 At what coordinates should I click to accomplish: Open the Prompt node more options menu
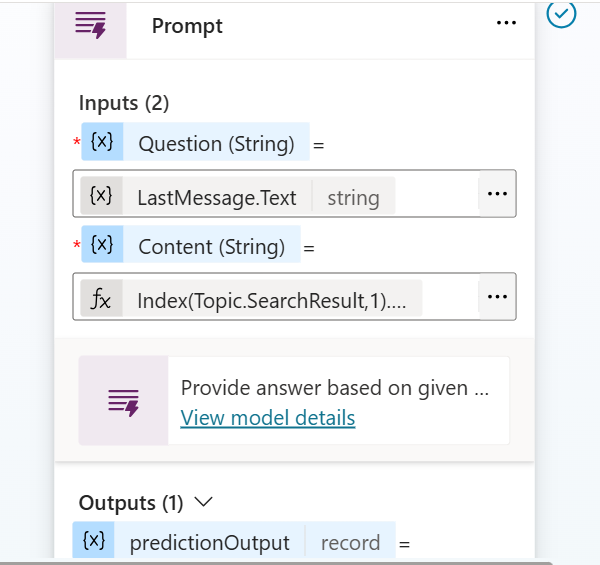coord(506,23)
